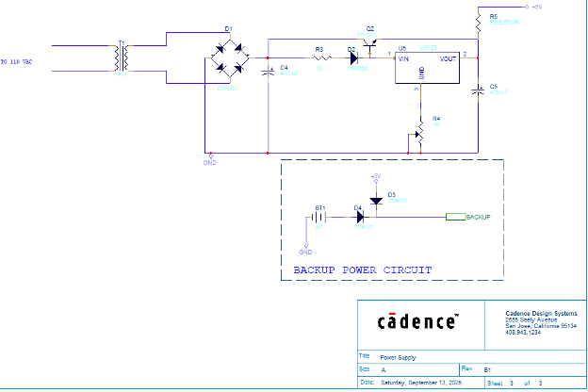Select the "TIP31C" value of Q2
The image size is (588, 392).
tap(367, 35)
